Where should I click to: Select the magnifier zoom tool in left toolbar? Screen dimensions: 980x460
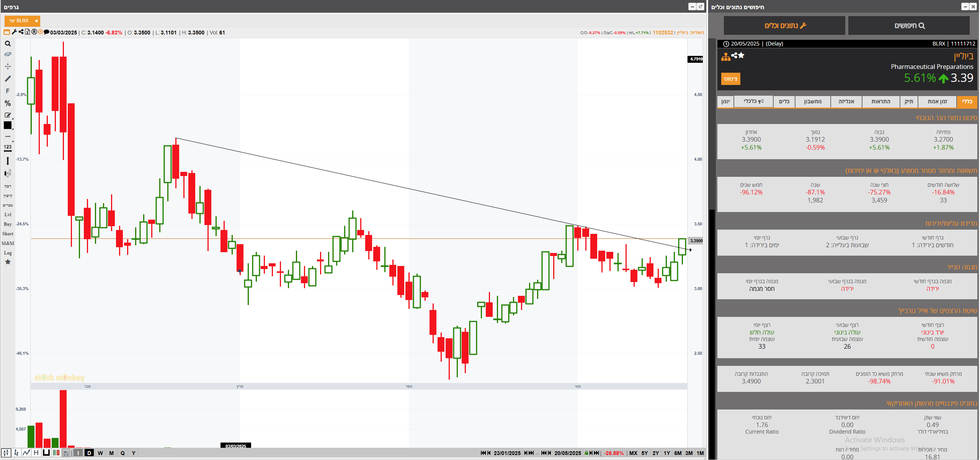[8, 44]
